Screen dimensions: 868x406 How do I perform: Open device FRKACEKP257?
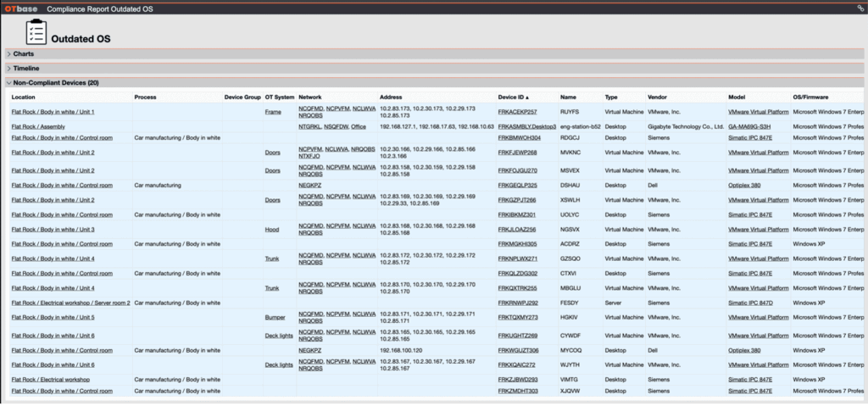point(518,112)
